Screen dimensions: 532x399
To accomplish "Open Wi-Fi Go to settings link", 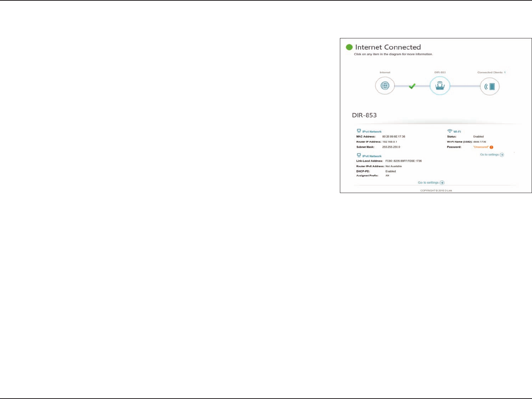I will click(492, 155).
